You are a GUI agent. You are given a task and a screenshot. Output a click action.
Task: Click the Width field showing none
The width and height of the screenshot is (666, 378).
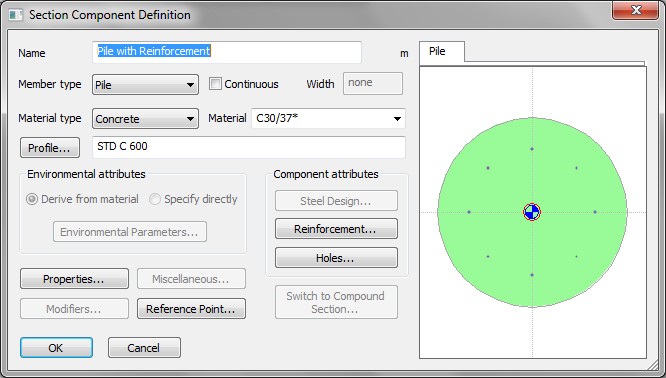click(373, 83)
